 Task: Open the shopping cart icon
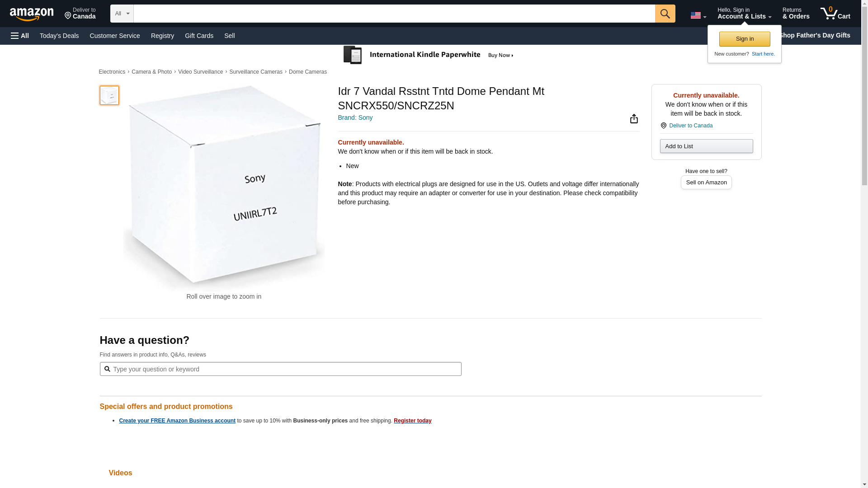point(835,13)
